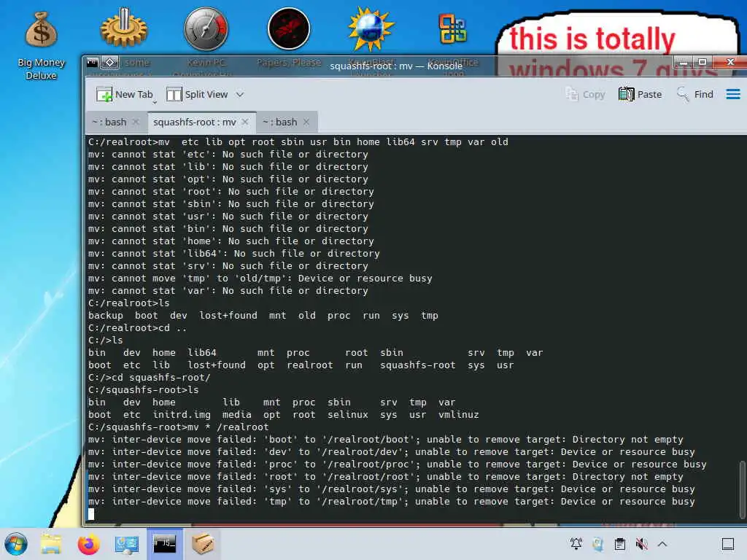Open the Windows-style Start button
The height and width of the screenshot is (560, 747).
(16, 544)
